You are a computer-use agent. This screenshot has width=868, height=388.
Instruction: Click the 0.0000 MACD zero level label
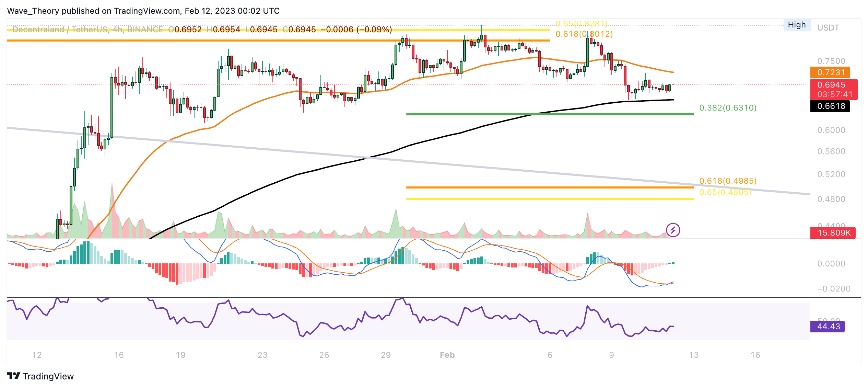pyautogui.click(x=831, y=264)
